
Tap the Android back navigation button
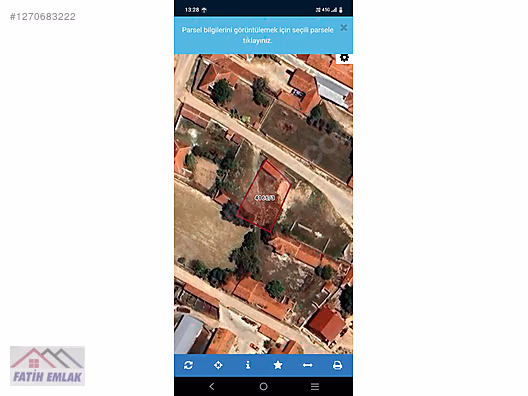click(212, 386)
